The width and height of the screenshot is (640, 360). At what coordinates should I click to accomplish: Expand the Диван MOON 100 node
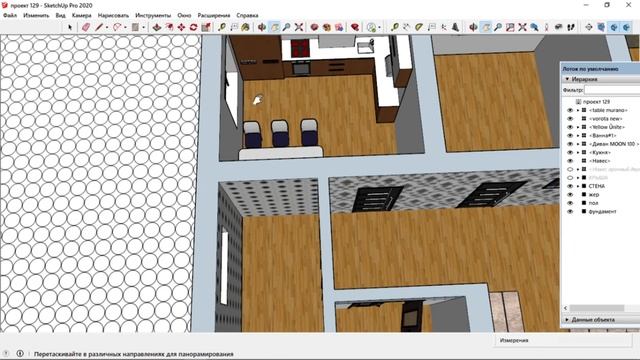tap(578, 144)
